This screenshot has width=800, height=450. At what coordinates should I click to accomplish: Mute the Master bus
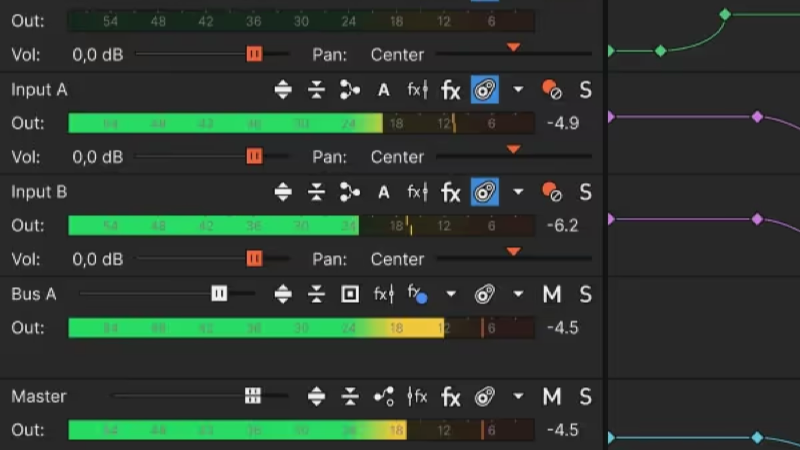(x=552, y=396)
